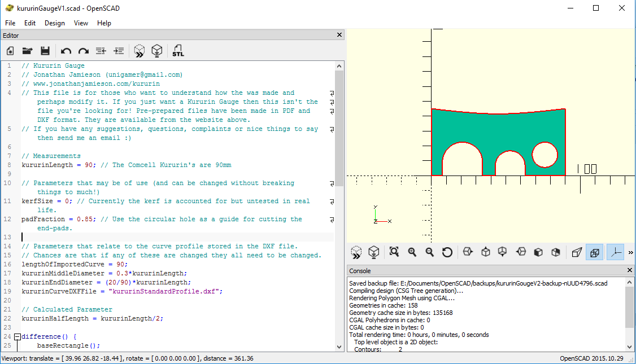Open the Design menu
This screenshot has width=636, height=364.
(x=54, y=23)
